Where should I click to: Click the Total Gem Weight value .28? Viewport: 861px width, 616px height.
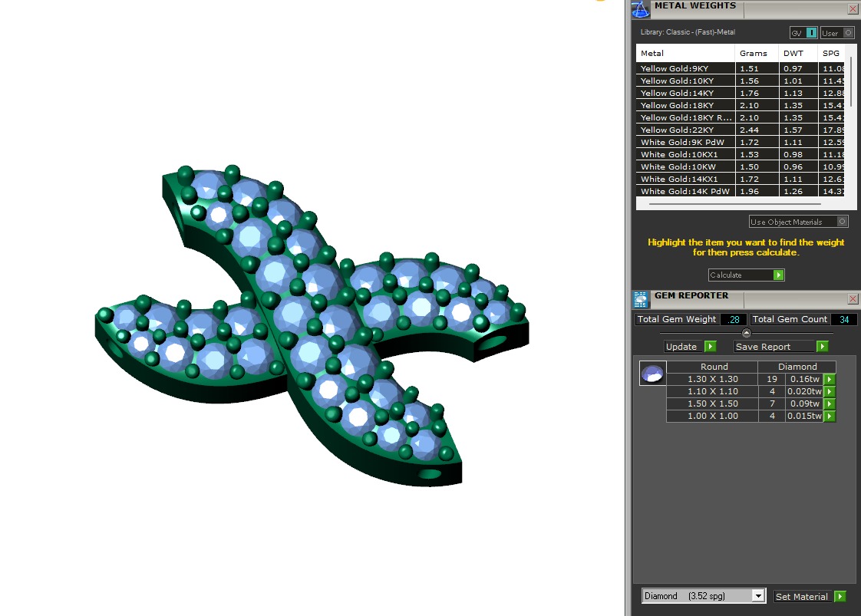pyautogui.click(x=734, y=320)
